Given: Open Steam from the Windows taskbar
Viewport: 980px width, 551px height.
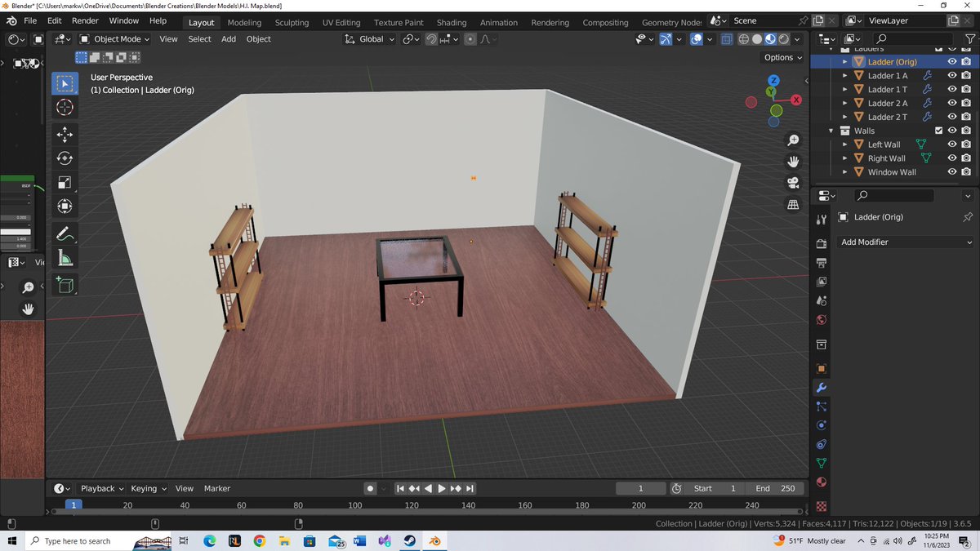Looking at the screenshot, I should click(x=409, y=541).
